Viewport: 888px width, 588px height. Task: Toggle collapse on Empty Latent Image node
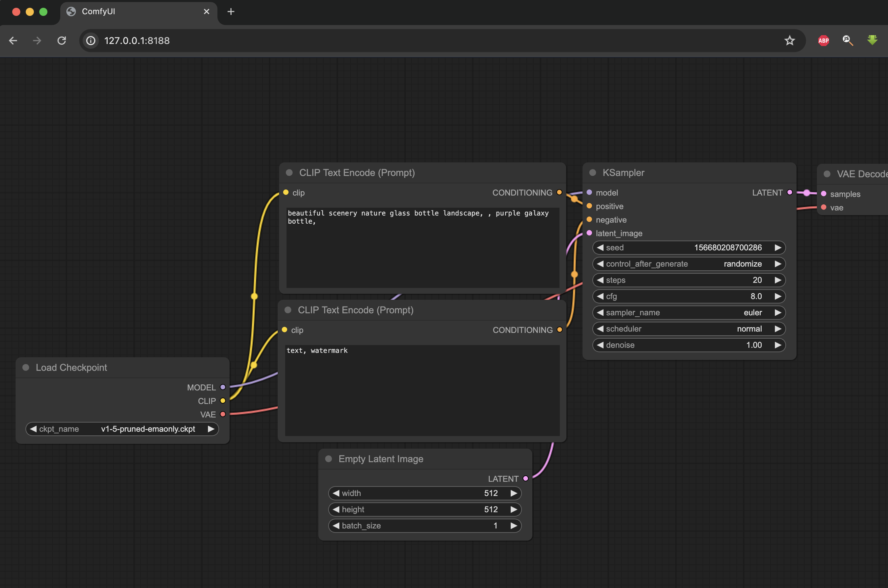click(x=329, y=459)
